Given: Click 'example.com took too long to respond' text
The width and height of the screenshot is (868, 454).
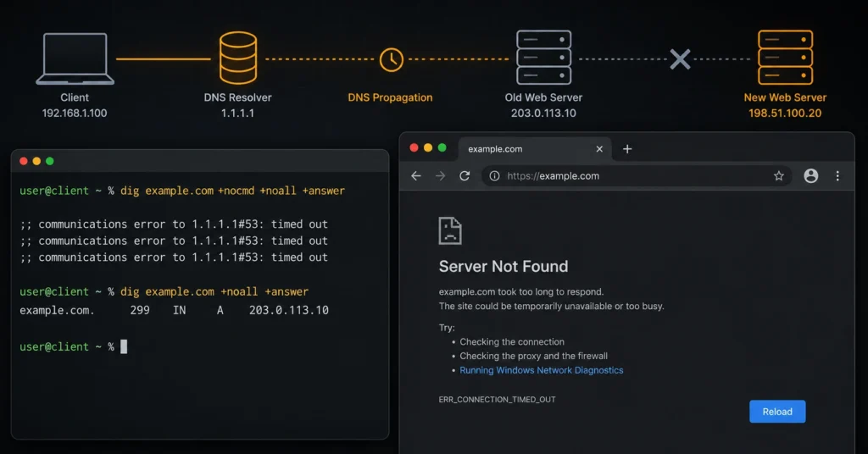Looking at the screenshot, I should [521, 291].
